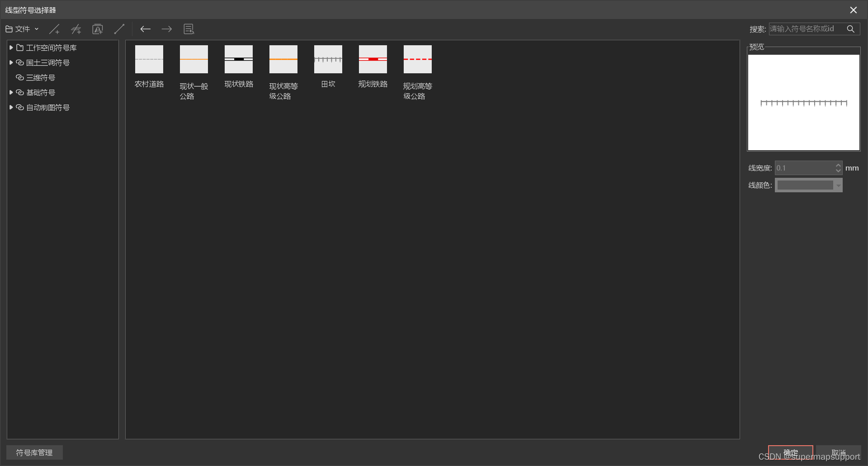
Task: Click the 确定 confirm button
Action: coord(790,453)
